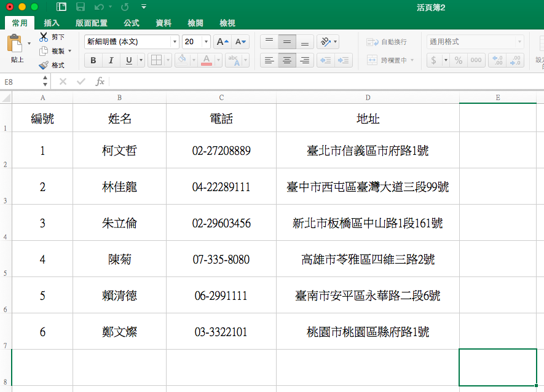544x392 pixels.
Task: Click the 格式 format painter label
Action: pos(58,65)
